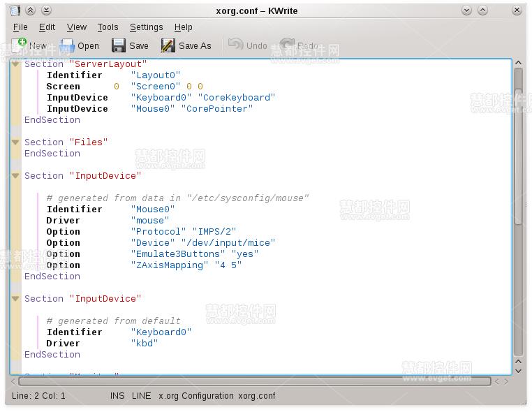Click the "mouse" driver value

click(150, 221)
